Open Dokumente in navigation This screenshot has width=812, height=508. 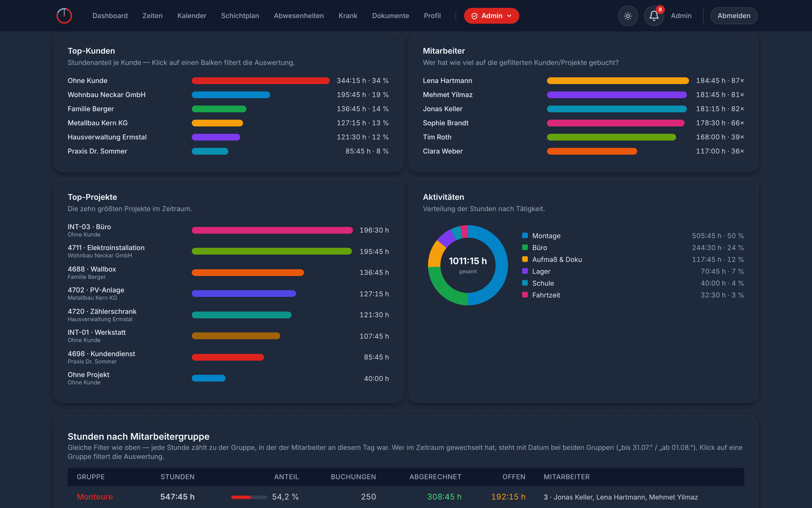[x=390, y=16]
